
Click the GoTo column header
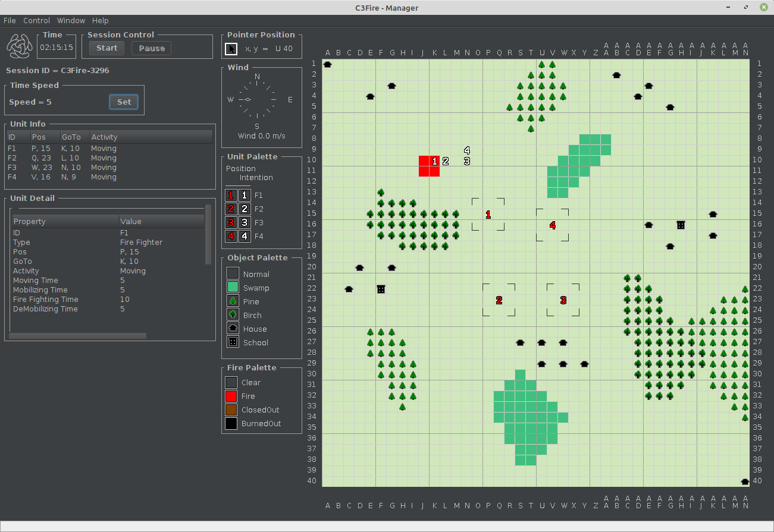pos(74,137)
